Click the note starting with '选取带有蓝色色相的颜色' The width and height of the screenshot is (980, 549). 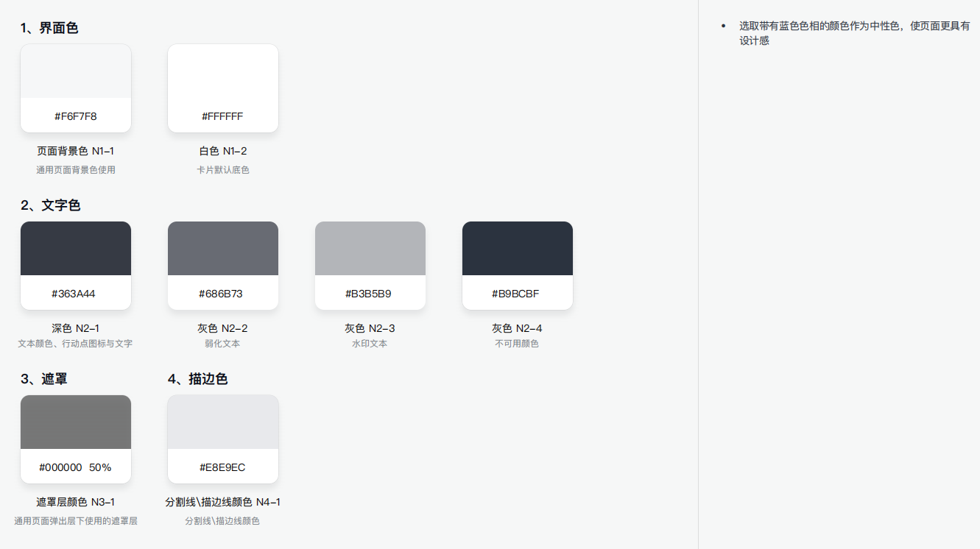[x=855, y=33]
